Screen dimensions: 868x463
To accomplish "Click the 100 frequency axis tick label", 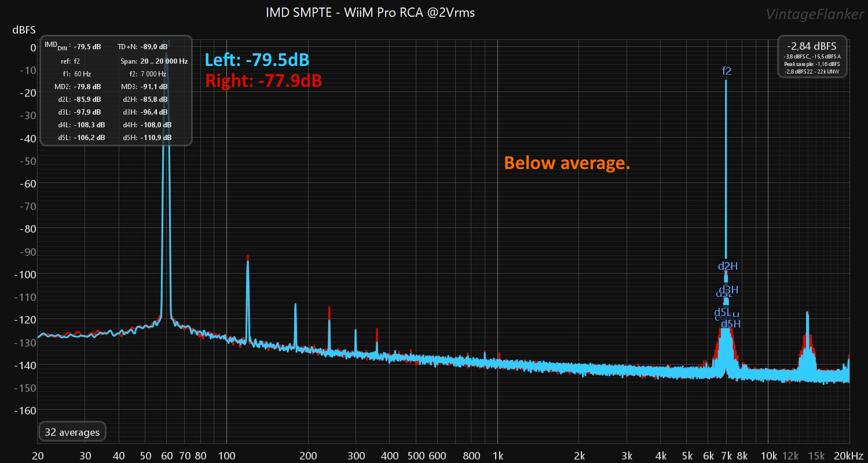I will pos(226,455).
